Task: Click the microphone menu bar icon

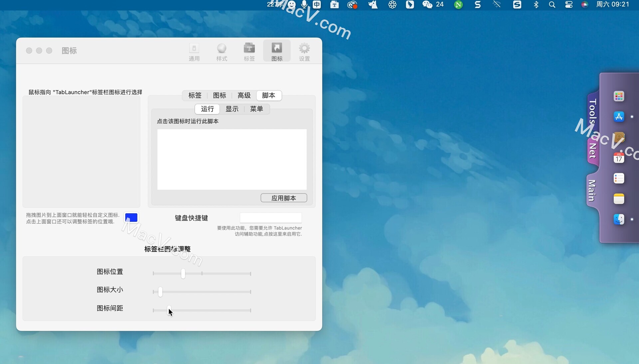Action: tap(304, 4)
